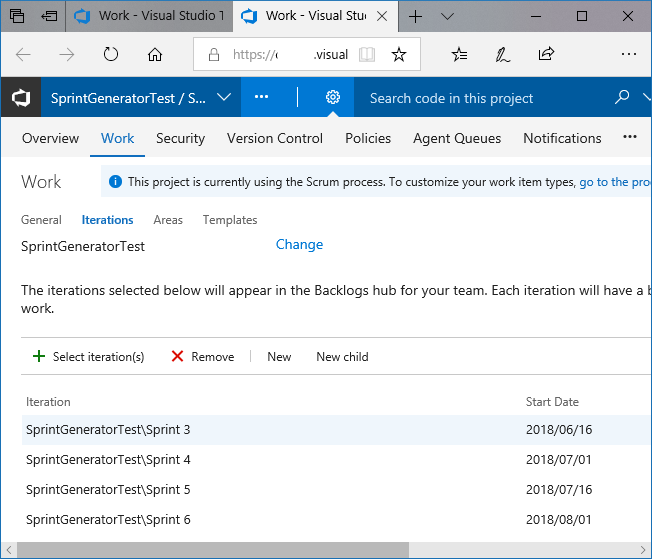Select the SprintGeneratorTest\Sprint 5 row

[x=336, y=490]
